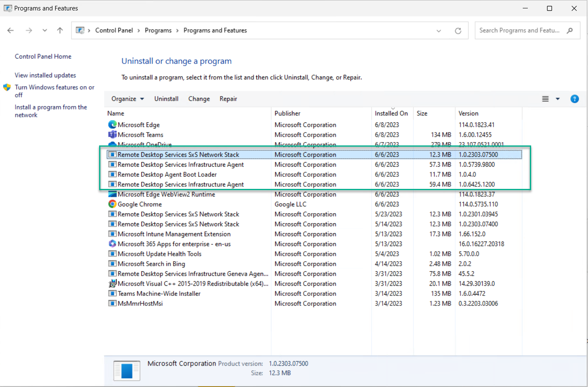
Task: Open the view options dropdown arrow
Action: pos(557,99)
